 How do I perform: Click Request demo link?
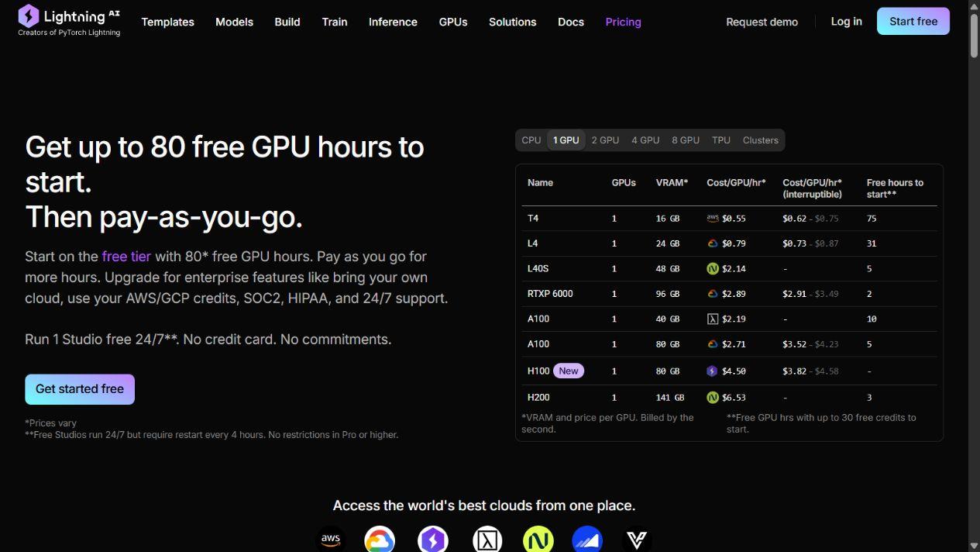point(762,22)
